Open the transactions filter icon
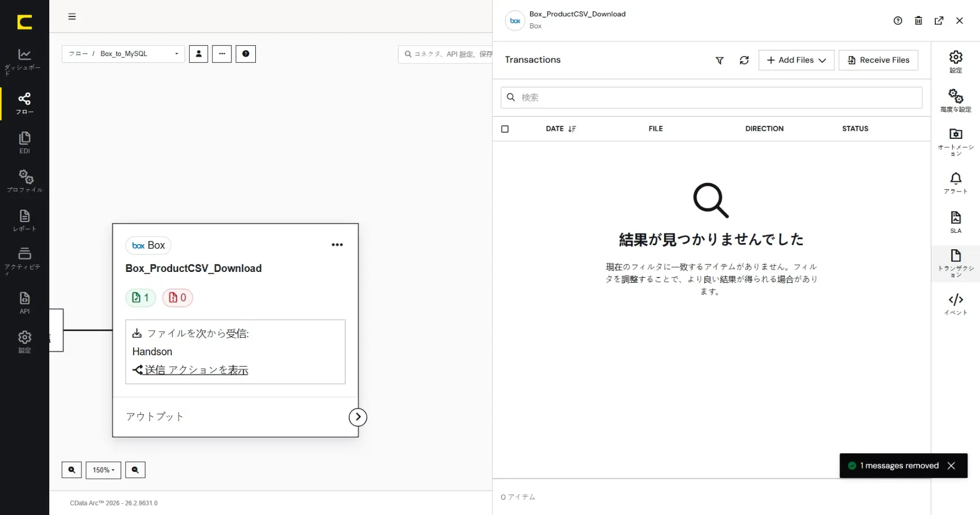980x515 pixels. click(x=720, y=60)
